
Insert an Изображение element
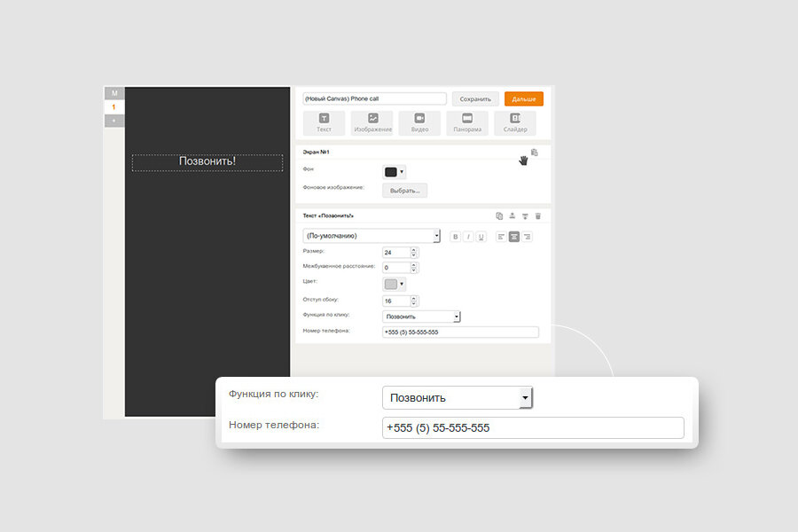tap(372, 123)
